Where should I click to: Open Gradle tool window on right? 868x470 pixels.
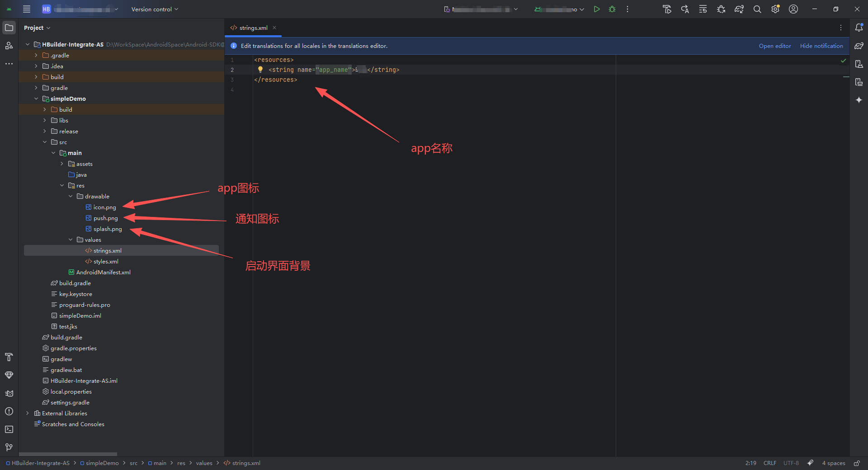tap(859, 46)
